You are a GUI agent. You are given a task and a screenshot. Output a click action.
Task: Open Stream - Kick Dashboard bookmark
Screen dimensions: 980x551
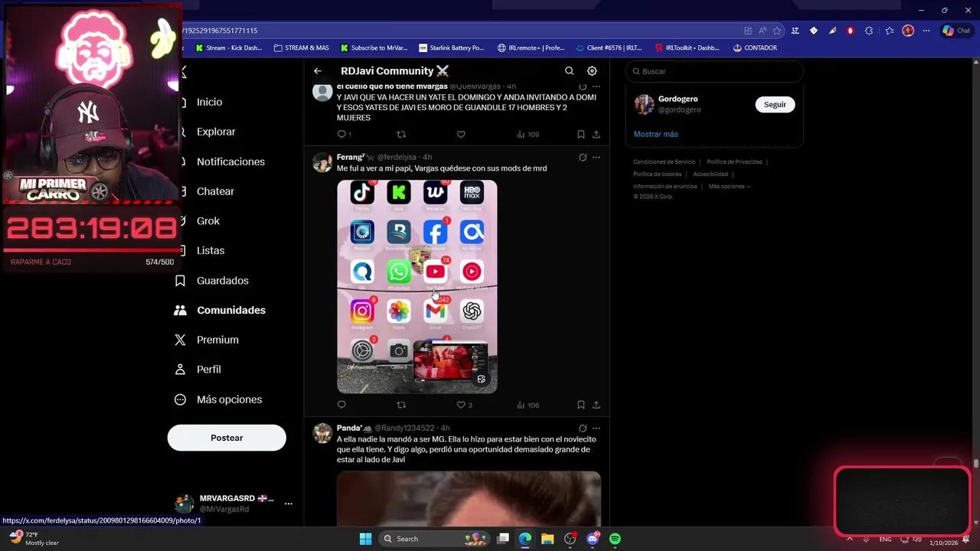pos(229,47)
